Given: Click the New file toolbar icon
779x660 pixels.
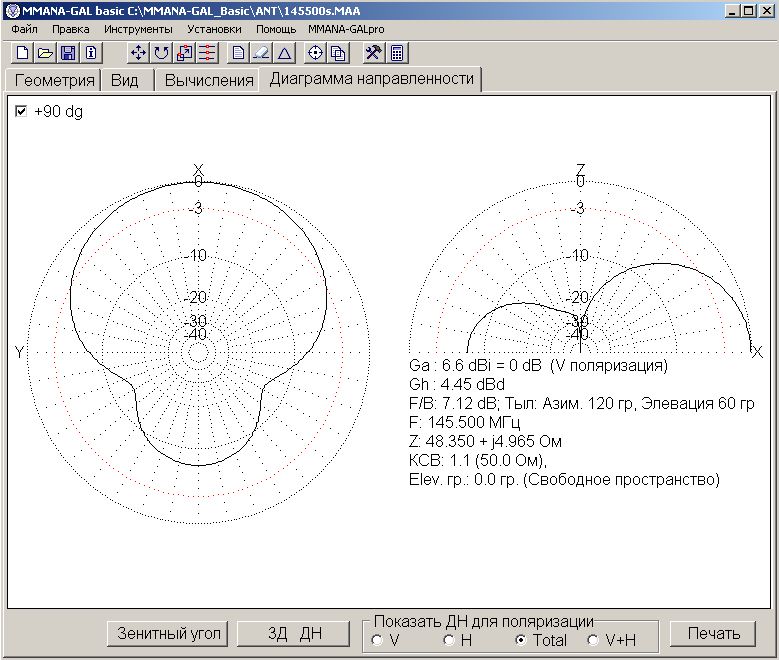Looking at the screenshot, I should 23,53.
